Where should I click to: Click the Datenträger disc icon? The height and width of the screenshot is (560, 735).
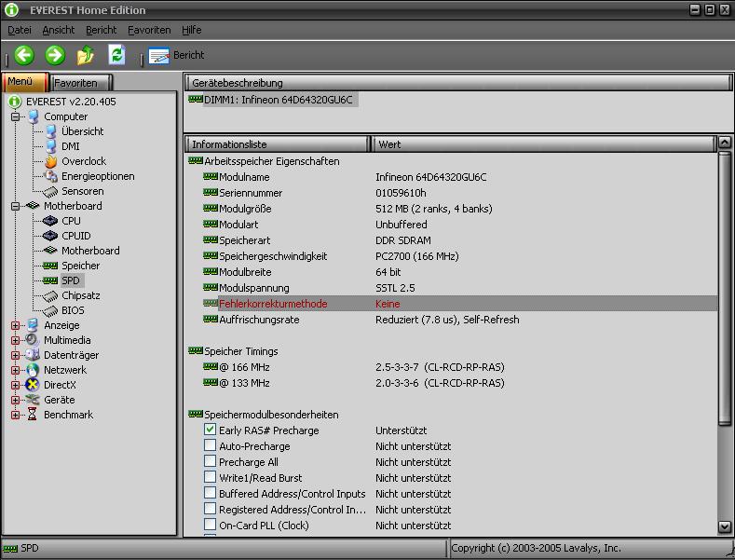(x=33, y=355)
